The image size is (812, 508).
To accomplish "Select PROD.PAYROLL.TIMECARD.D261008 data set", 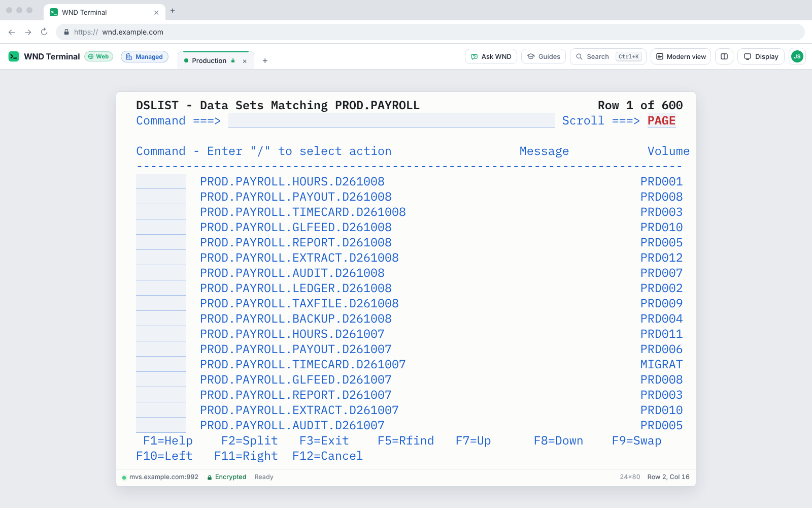I will (303, 212).
